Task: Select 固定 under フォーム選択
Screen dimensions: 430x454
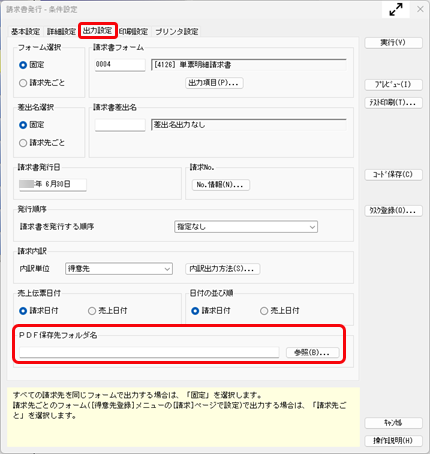Action: coord(32,65)
